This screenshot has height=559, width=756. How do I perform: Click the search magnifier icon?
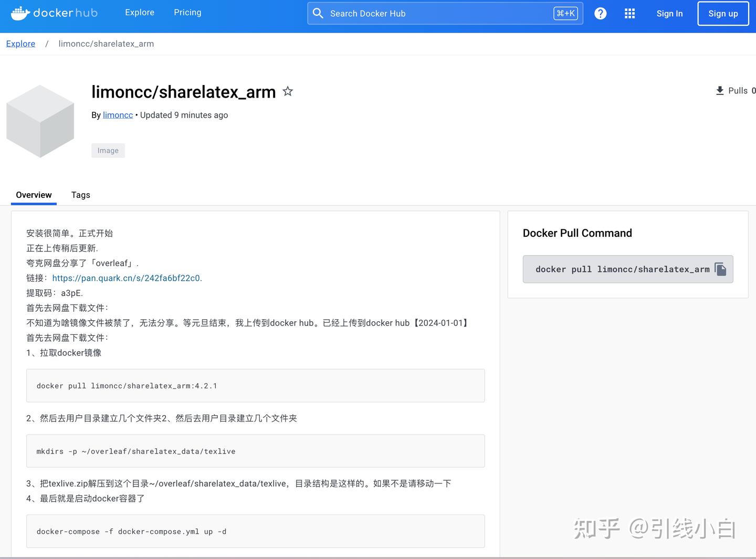(x=318, y=13)
